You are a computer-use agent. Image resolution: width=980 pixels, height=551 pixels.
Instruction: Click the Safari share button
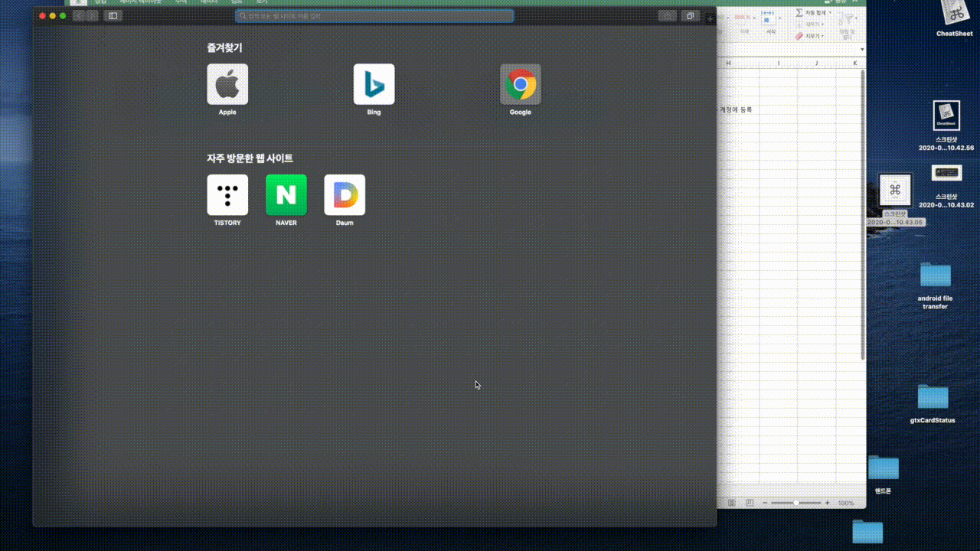(668, 15)
